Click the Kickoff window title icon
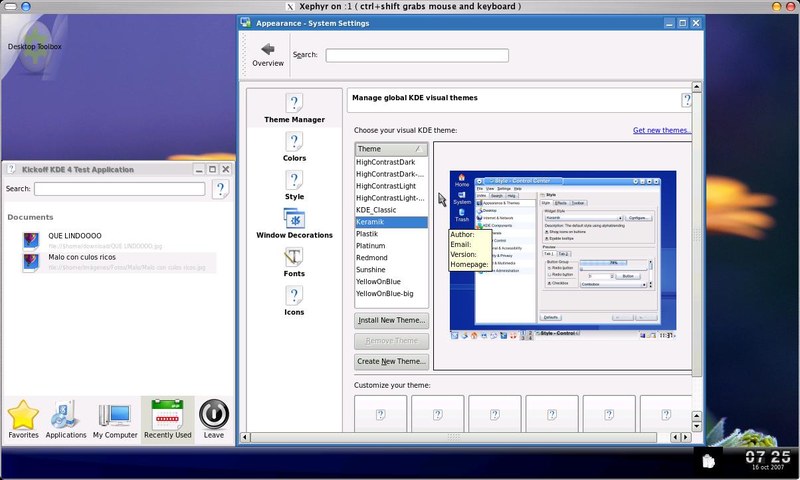 pos(11,169)
